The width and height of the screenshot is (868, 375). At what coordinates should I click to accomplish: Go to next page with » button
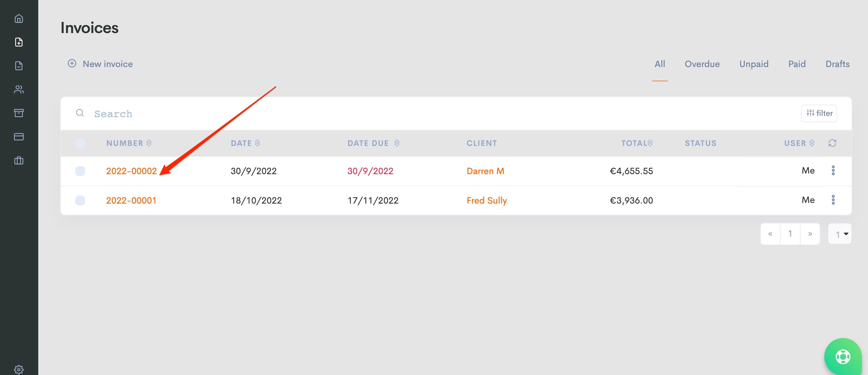point(810,234)
